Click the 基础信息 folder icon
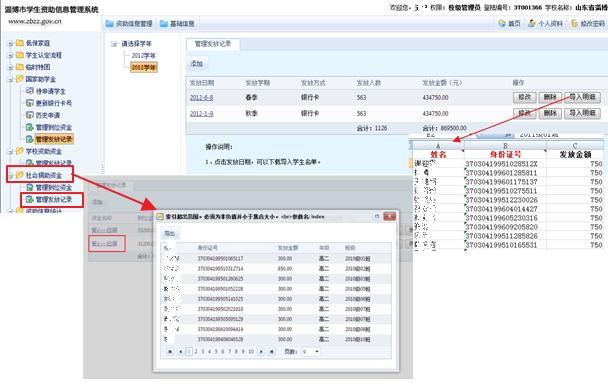Viewport: 608px width, 384px height. (x=164, y=24)
